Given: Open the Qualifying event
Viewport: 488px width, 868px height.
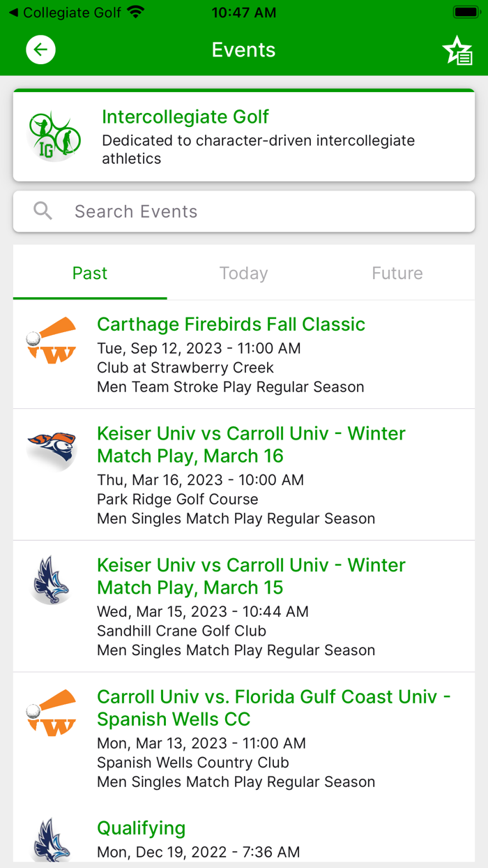Looking at the screenshot, I should (142, 828).
